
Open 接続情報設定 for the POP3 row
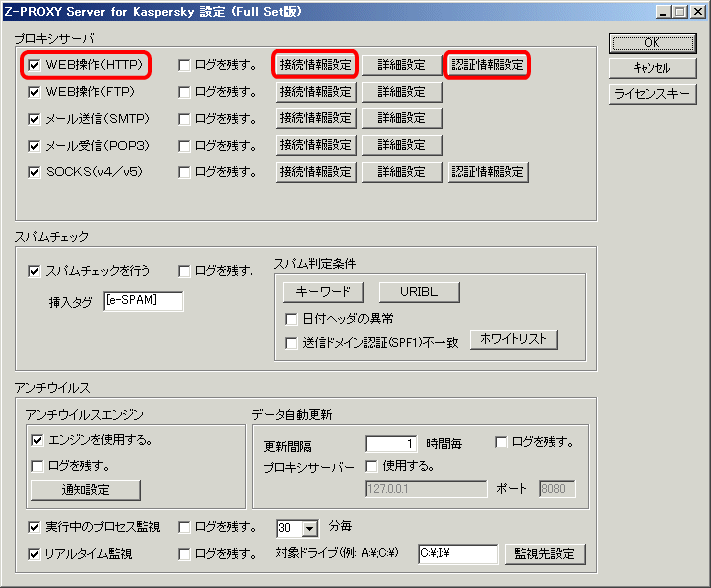coord(316,145)
